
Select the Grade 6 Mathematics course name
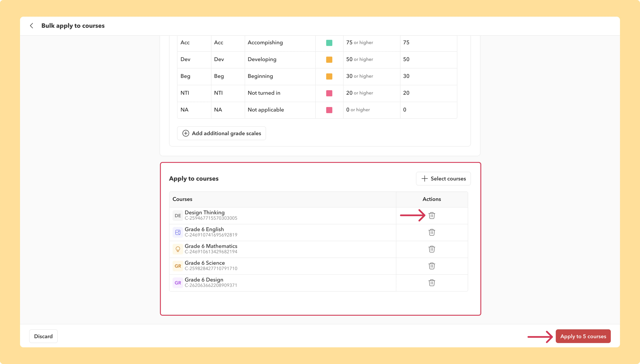pos(211,246)
